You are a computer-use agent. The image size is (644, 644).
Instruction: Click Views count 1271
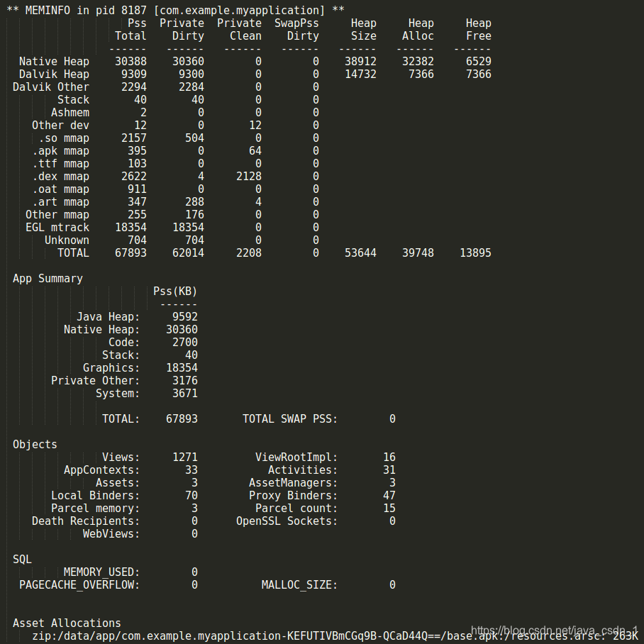click(x=185, y=457)
